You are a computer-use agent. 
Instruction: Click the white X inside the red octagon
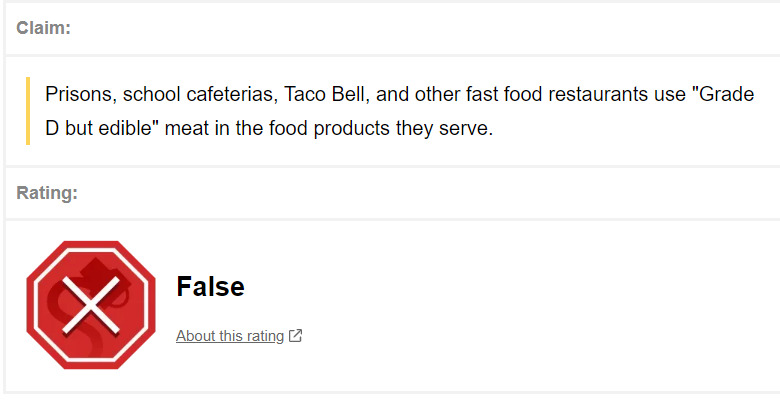tap(91, 305)
